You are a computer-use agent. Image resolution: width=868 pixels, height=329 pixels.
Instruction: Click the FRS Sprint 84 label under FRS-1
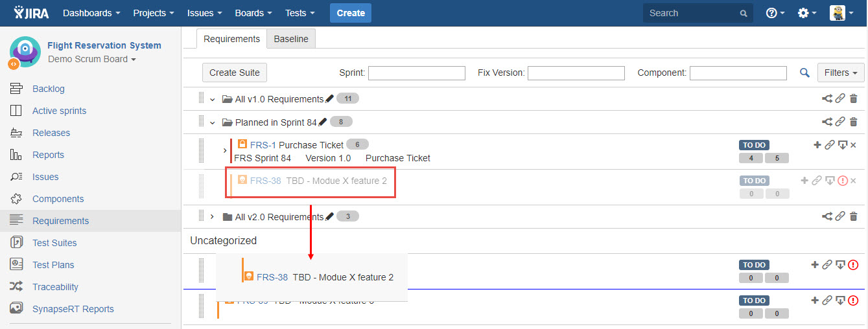[x=263, y=158]
